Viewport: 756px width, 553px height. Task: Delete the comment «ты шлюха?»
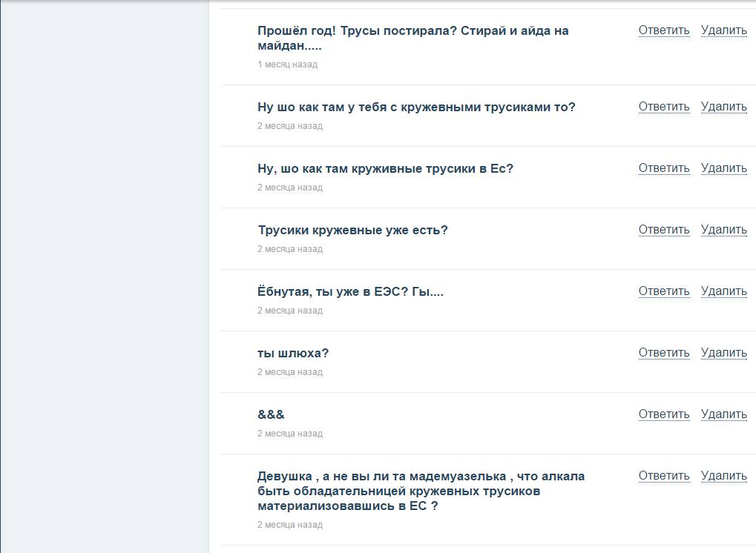click(x=723, y=353)
